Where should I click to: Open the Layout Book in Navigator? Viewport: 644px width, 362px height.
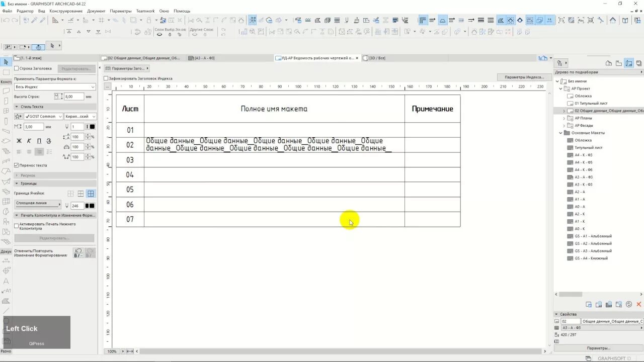click(x=629, y=63)
